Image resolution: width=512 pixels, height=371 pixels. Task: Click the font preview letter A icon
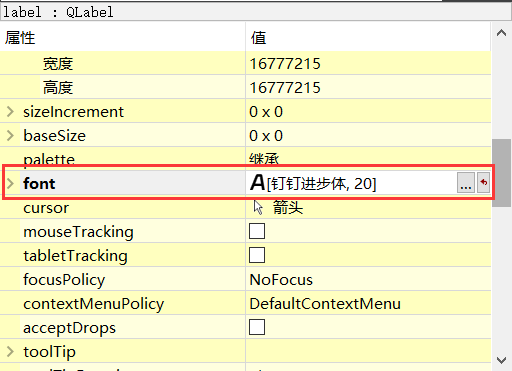pos(257,183)
